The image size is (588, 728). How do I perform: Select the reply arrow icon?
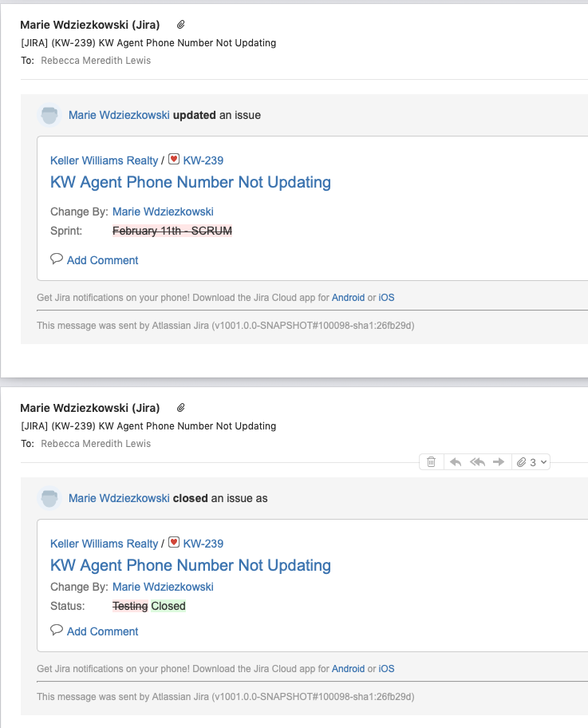pyautogui.click(x=455, y=461)
